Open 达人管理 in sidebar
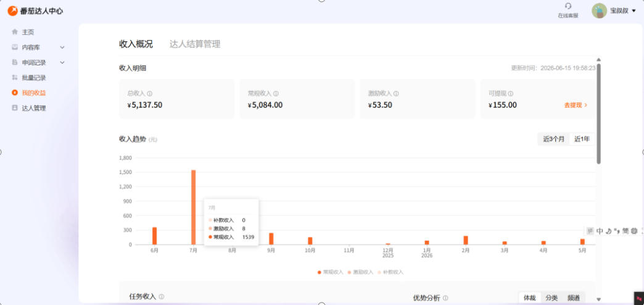The height and width of the screenshot is (305, 644). click(x=34, y=108)
